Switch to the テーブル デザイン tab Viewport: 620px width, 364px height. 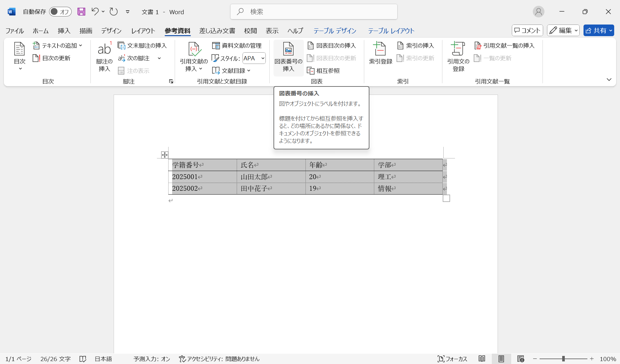[335, 31]
